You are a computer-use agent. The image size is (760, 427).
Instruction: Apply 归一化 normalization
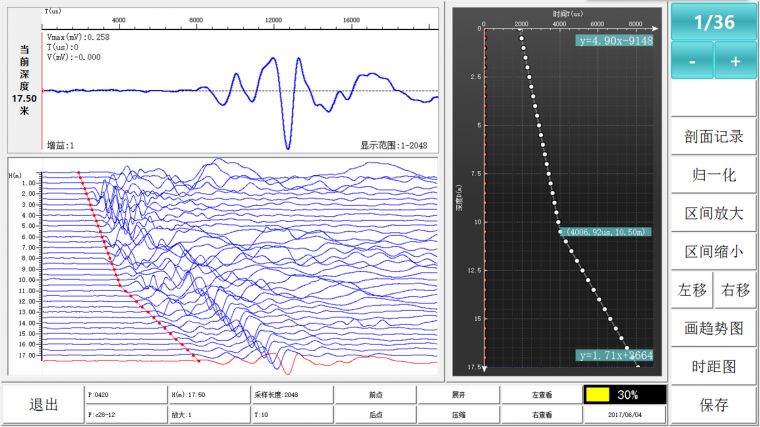click(x=714, y=175)
